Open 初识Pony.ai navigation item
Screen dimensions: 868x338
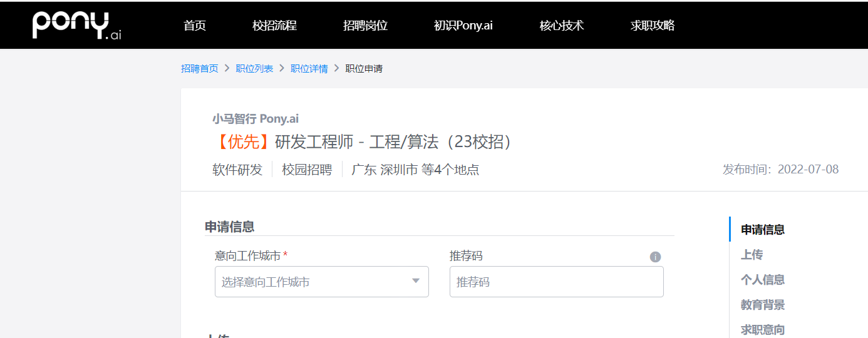463,26
